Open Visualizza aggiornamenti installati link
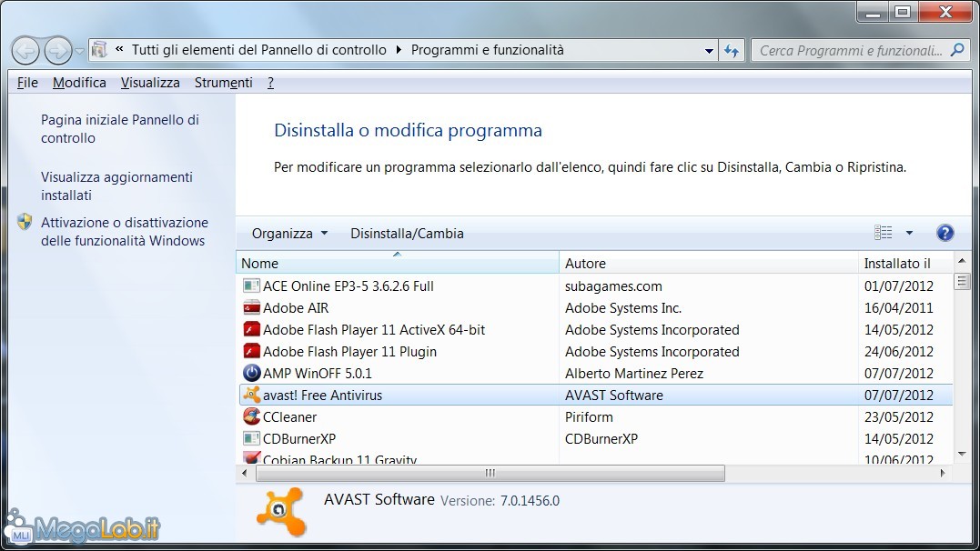 pyautogui.click(x=116, y=186)
